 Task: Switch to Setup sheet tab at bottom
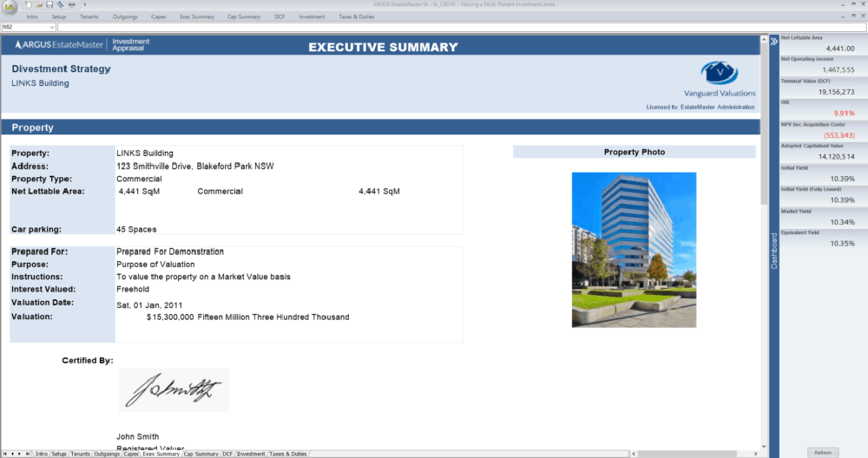pos(59,454)
